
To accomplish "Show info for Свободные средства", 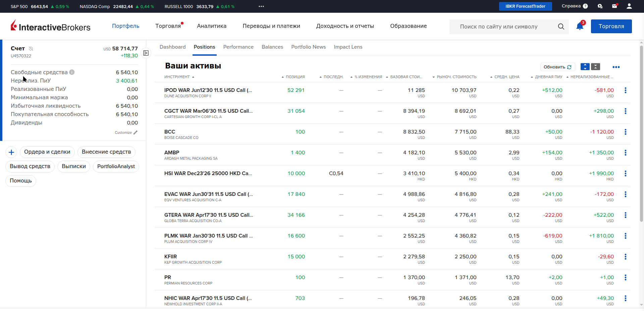I will click(72, 72).
